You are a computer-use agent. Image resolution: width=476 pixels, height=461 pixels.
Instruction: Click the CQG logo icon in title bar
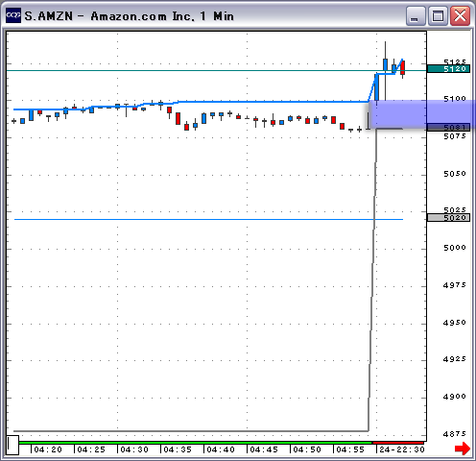pos(13,15)
